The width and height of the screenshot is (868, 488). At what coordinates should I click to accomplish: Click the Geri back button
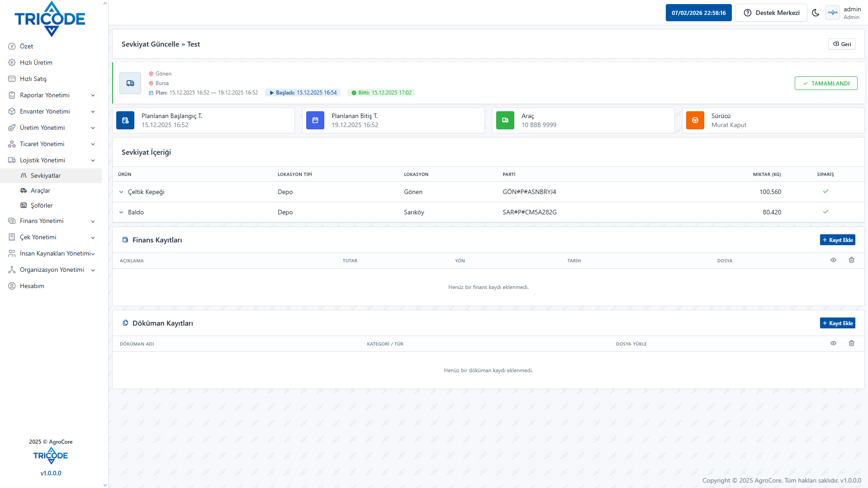click(842, 44)
